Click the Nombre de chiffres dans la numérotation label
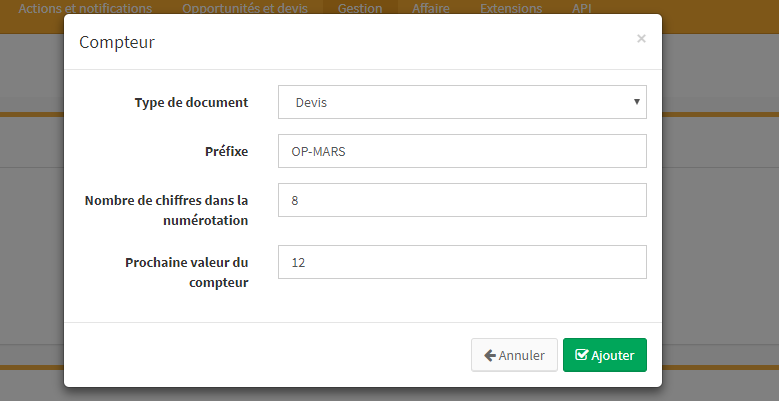This screenshot has width=779, height=401. 166,210
